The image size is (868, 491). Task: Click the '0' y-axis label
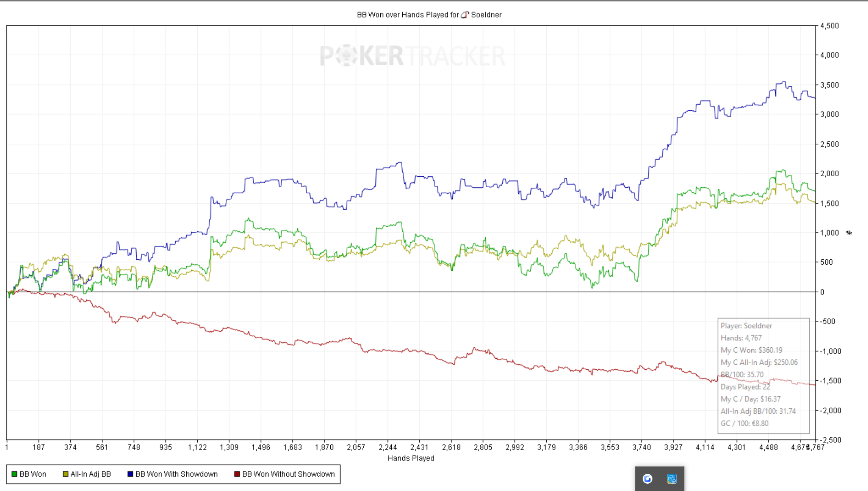[x=822, y=292]
